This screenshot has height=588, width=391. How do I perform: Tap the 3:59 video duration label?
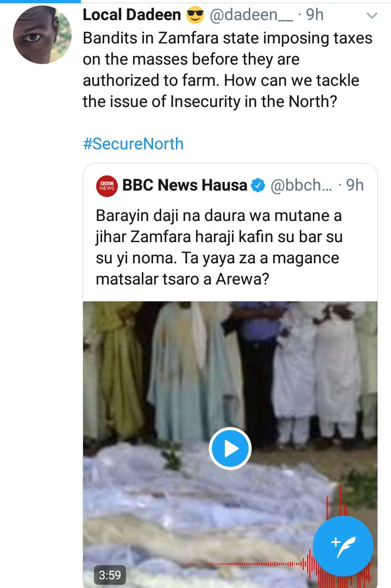110,574
